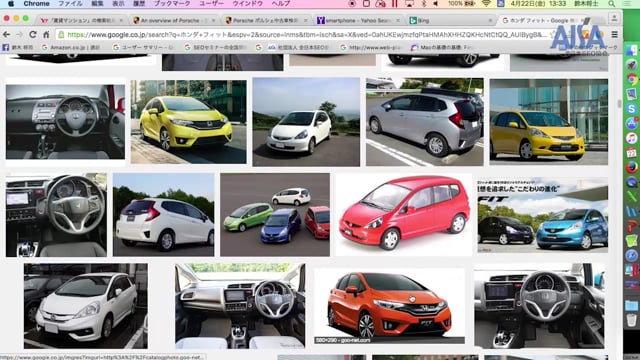
Task: Open the ブックマーク menu
Action: (x=171, y=4)
